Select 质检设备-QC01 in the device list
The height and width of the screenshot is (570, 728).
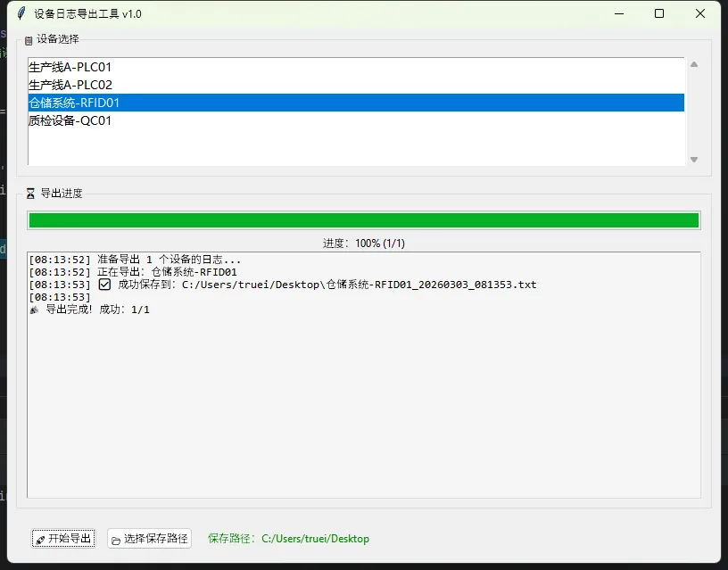point(70,120)
